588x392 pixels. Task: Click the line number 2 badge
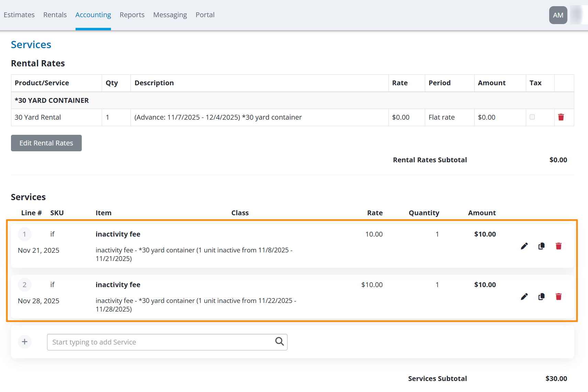coord(25,285)
